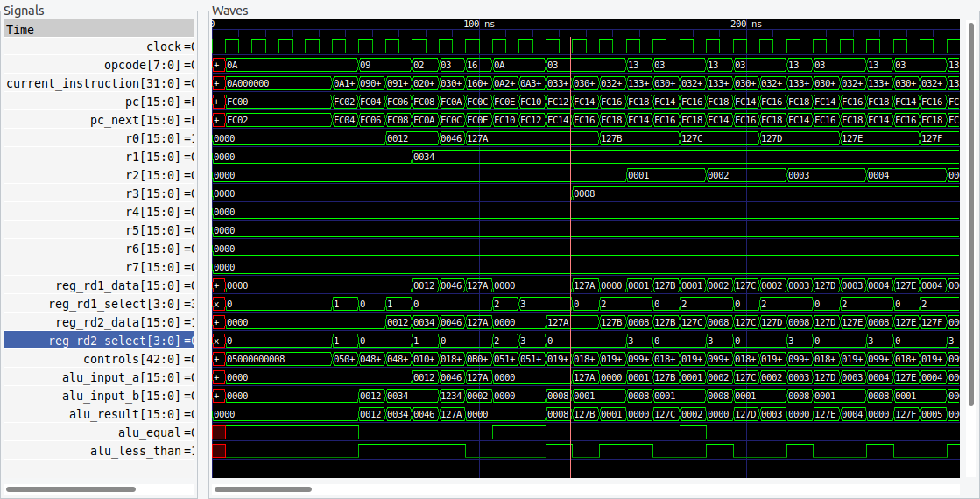Click the 100 ns time ruler label

(479, 24)
